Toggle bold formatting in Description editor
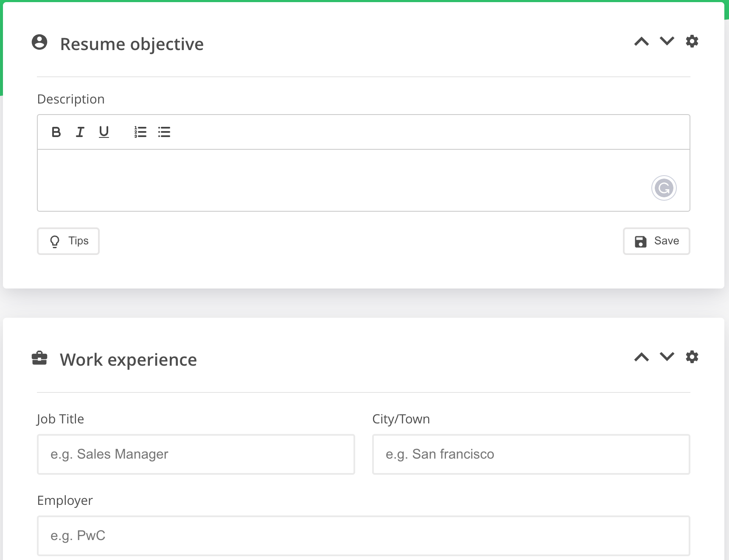 pyautogui.click(x=56, y=132)
